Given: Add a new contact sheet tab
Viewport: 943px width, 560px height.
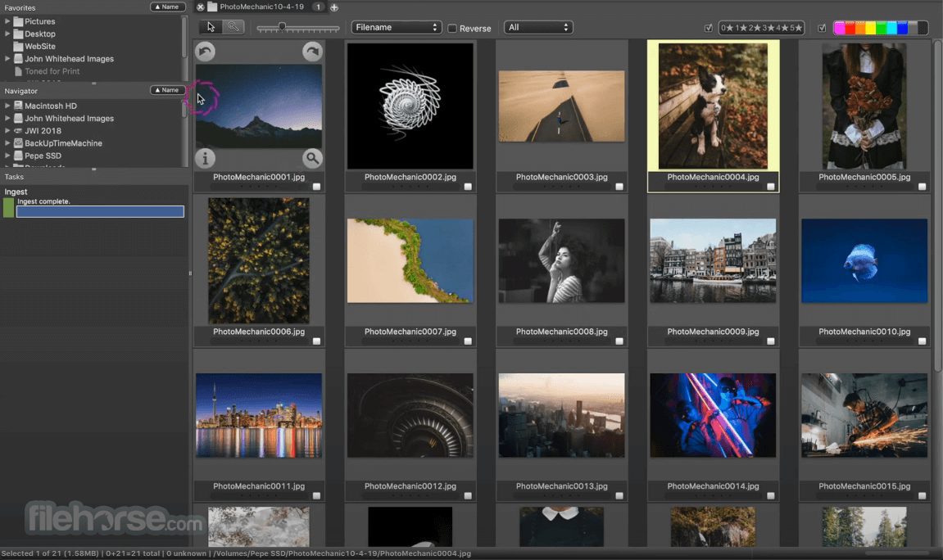Looking at the screenshot, I should 333,7.
